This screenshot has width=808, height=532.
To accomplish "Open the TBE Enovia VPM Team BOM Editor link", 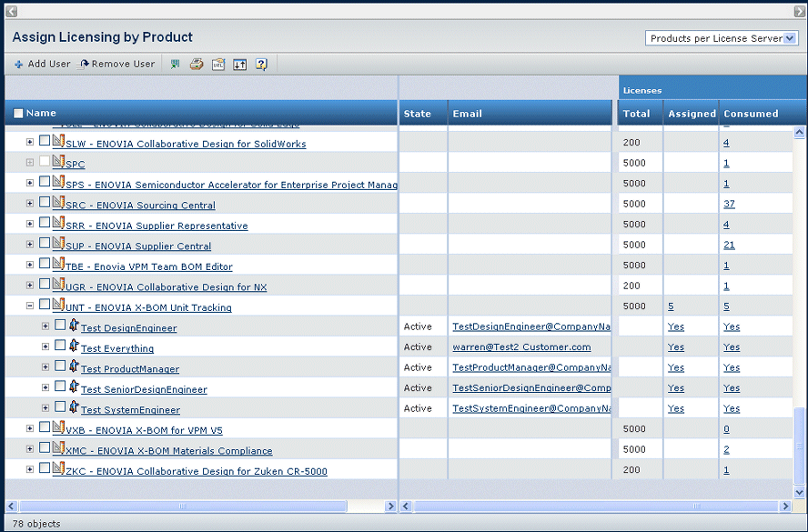I will (x=149, y=266).
